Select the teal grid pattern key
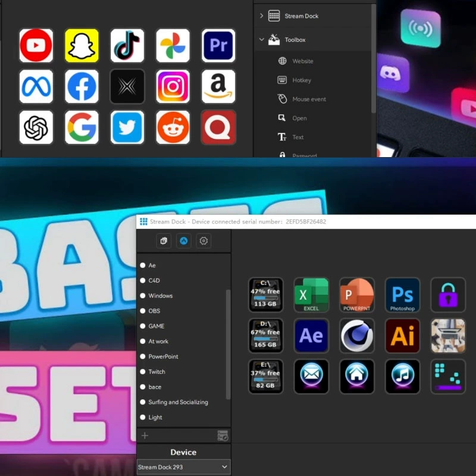 pos(448,377)
